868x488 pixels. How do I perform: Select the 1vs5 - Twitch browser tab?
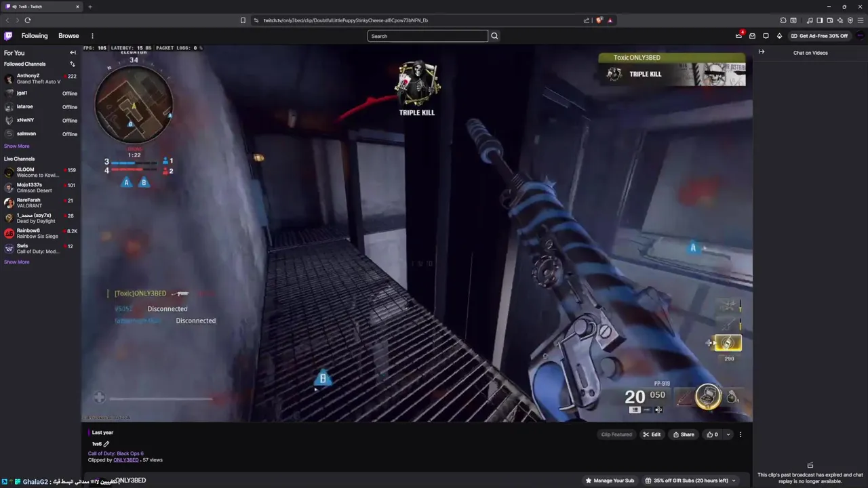tap(42, 7)
